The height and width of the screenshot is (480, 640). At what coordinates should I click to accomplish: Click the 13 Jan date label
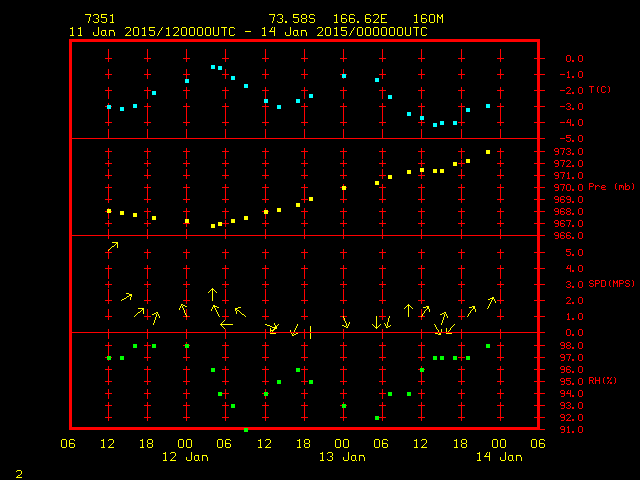point(342,457)
